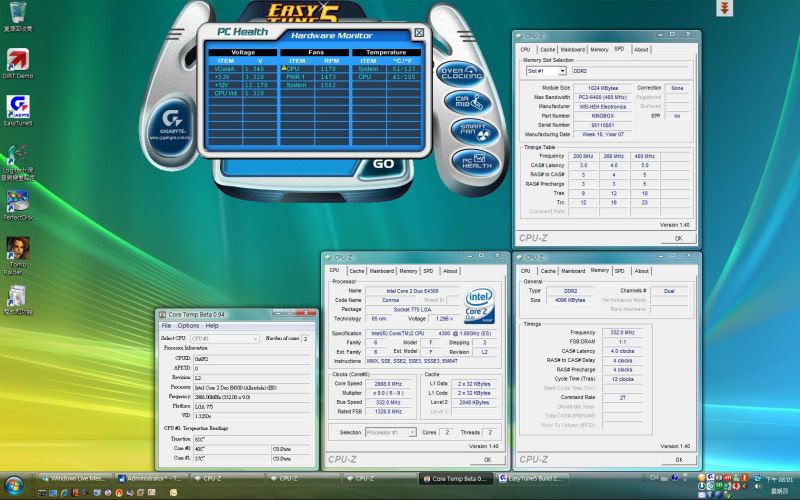Select the SPD tab in the Memory CPU-Z window
Image resolution: width=800 pixels, height=500 pixels.
tap(619, 271)
